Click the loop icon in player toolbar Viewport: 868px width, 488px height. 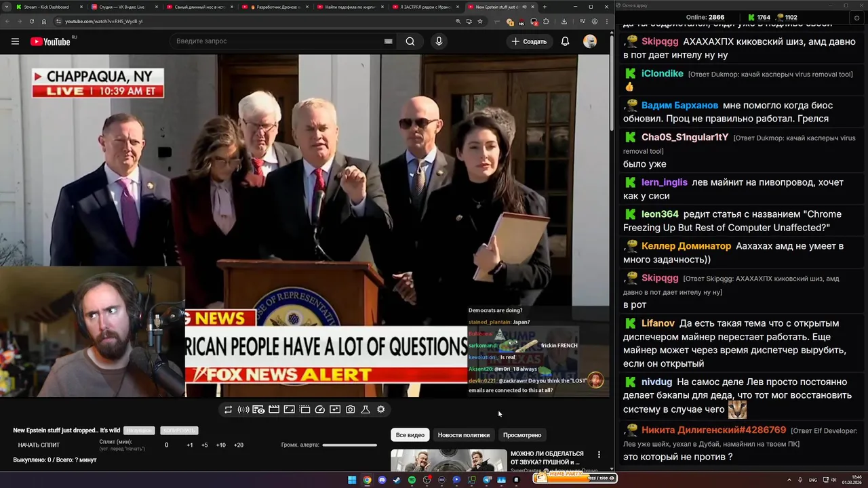tap(229, 409)
